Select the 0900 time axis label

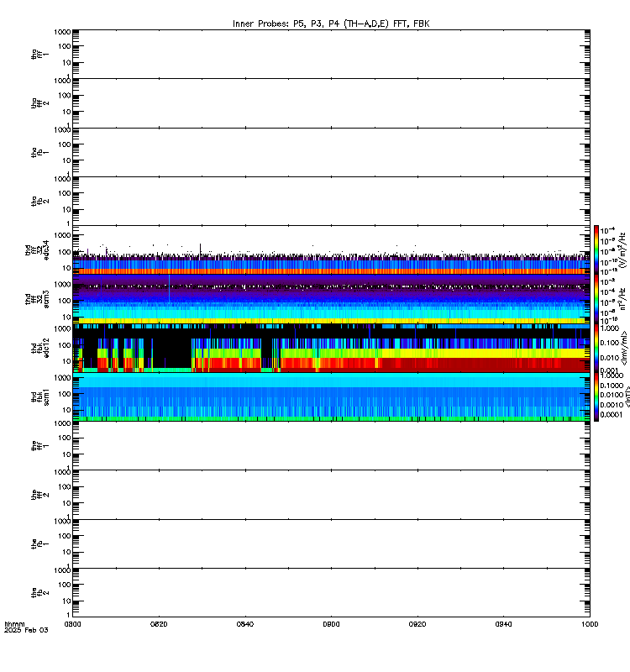pos(331,624)
